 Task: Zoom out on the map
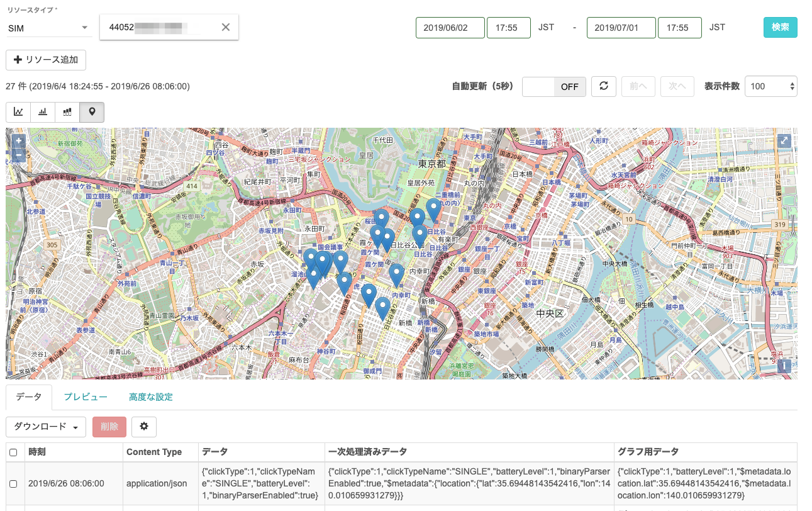[19, 154]
